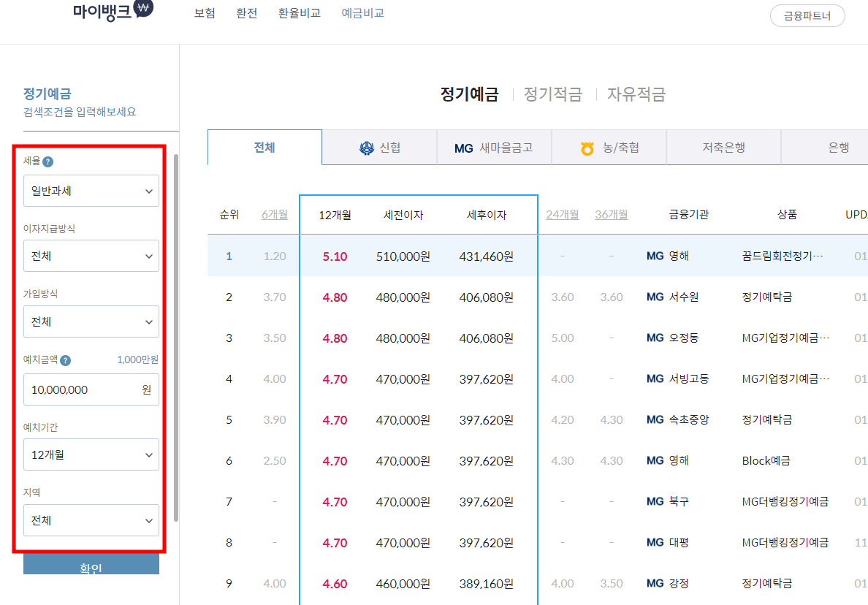The height and width of the screenshot is (605, 868).
Task: Click the 1,000만원 quick amount link
Action: pos(138,359)
